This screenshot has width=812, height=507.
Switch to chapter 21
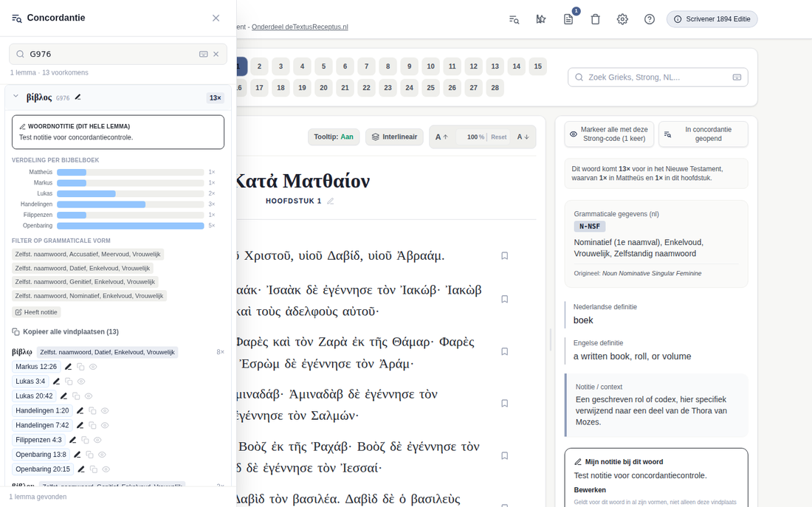click(345, 88)
